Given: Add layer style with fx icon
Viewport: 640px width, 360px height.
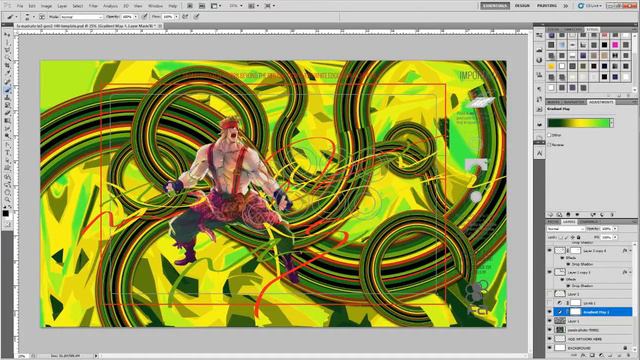Looking at the screenshot, I should click(x=583, y=356).
